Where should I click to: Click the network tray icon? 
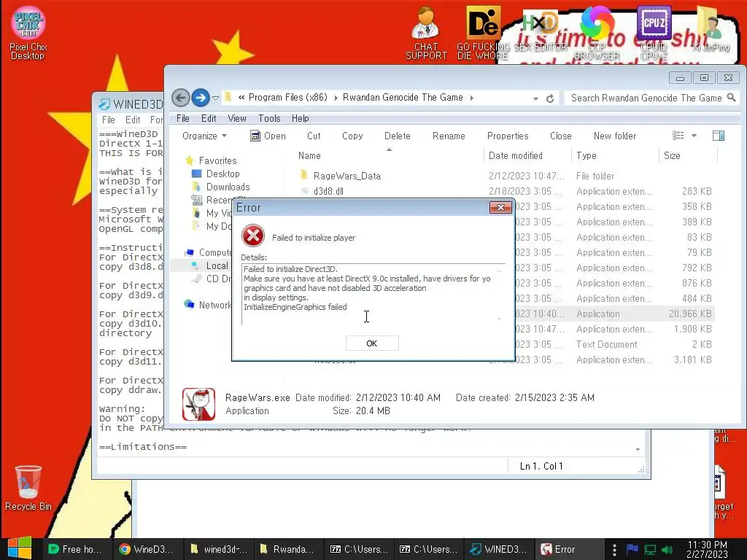[x=650, y=550]
